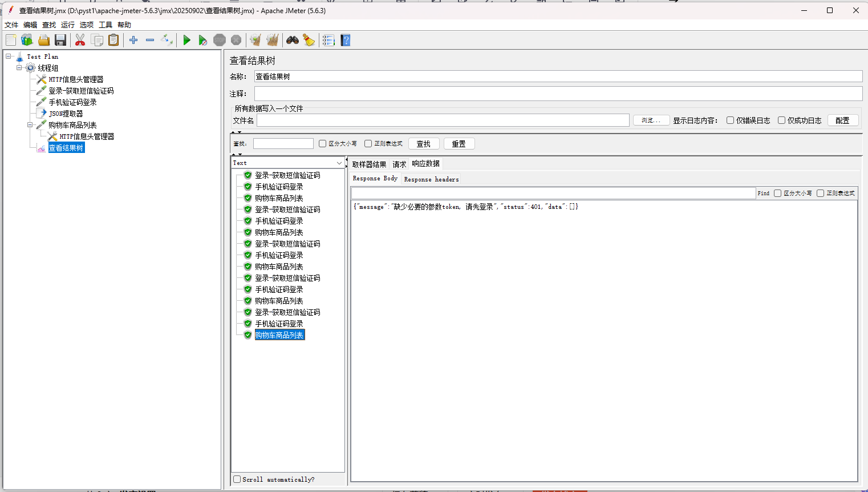
Task: Click the gear icon beside 线程组
Action: [31, 68]
